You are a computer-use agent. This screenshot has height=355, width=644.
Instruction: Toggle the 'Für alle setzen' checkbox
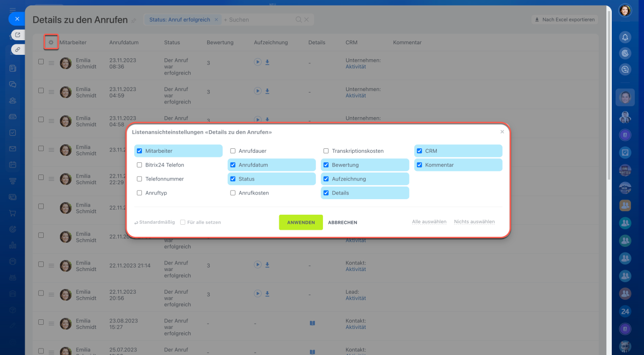[183, 222]
